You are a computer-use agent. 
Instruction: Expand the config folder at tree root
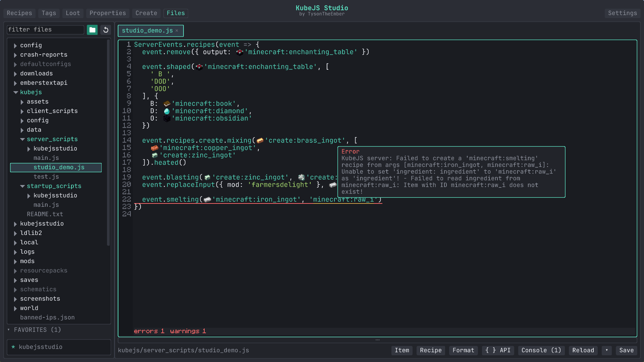pos(15,46)
